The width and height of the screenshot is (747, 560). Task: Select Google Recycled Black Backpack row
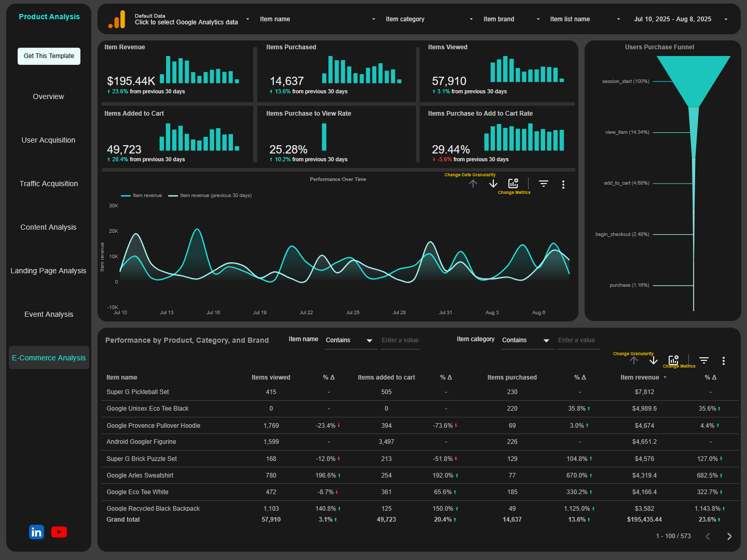(x=420, y=508)
